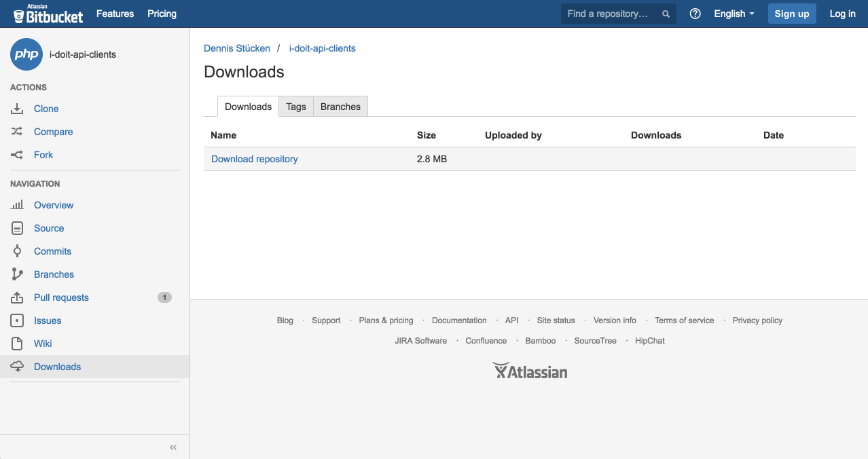Click the Branches fork icon
This screenshot has width=868, height=459.
point(17,274)
